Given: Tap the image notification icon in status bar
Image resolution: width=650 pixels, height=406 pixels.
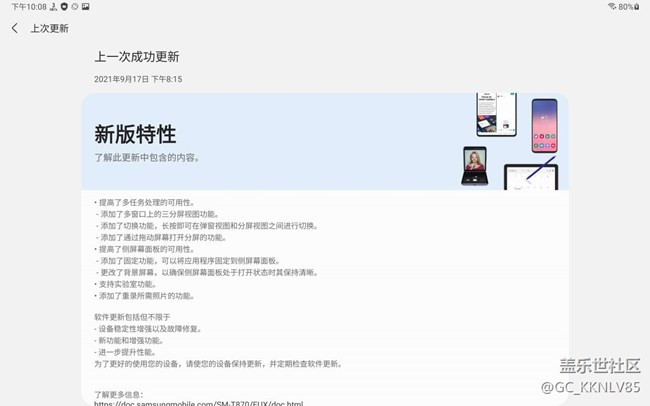Looking at the screenshot, I should [86, 7].
